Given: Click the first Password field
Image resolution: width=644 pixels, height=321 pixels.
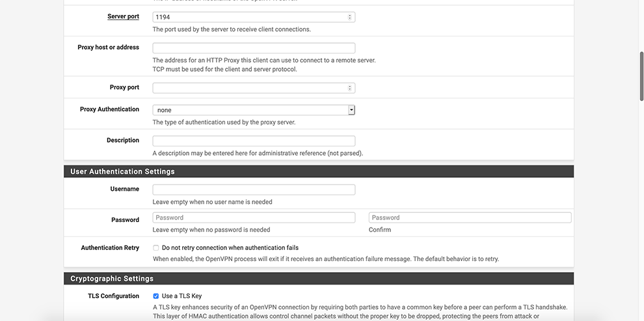Looking at the screenshot, I should 254,217.
